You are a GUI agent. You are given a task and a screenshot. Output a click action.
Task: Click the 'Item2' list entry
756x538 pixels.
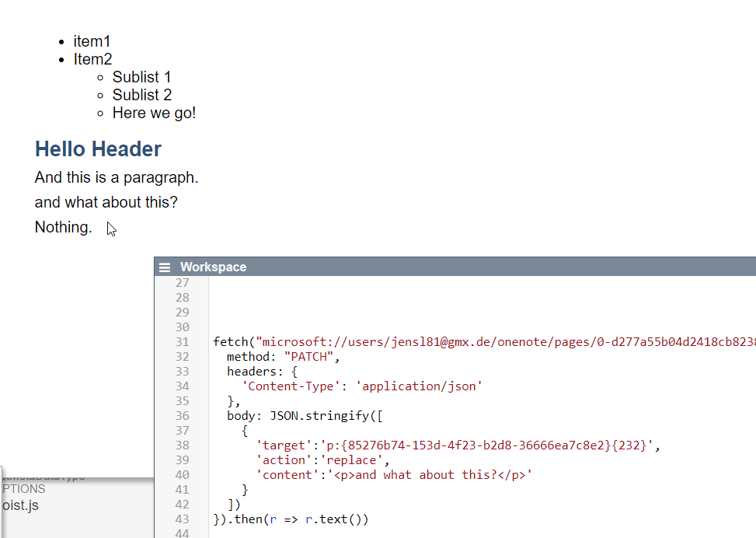pyautogui.click(x=92, y=59)
